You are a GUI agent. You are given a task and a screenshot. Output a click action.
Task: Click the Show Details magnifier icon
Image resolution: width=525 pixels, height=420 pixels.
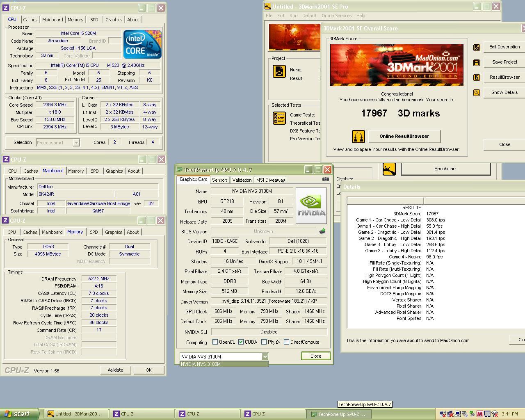click(477, 93)
